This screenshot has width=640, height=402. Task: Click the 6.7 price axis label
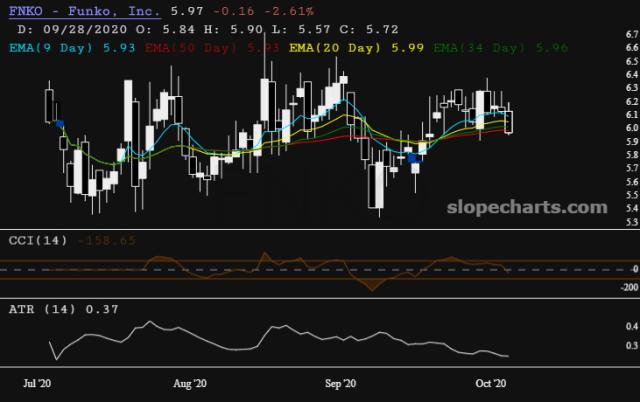(x=631, y=35)
